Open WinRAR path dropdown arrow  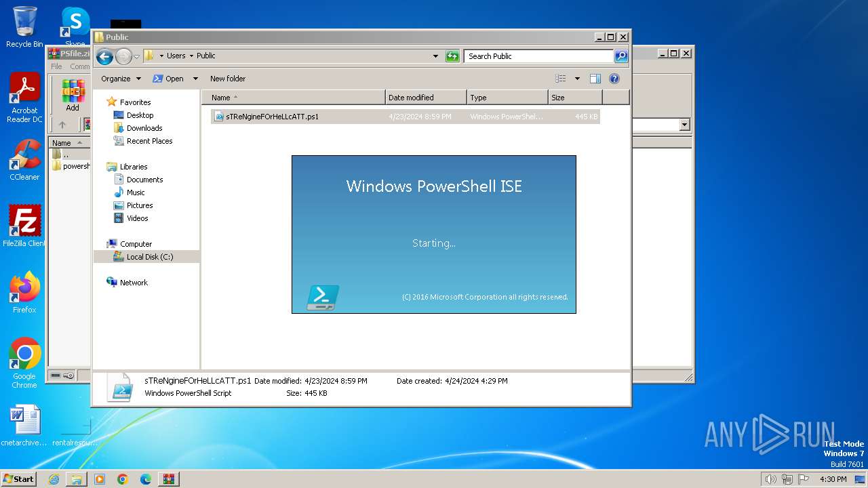click(684, 125)
